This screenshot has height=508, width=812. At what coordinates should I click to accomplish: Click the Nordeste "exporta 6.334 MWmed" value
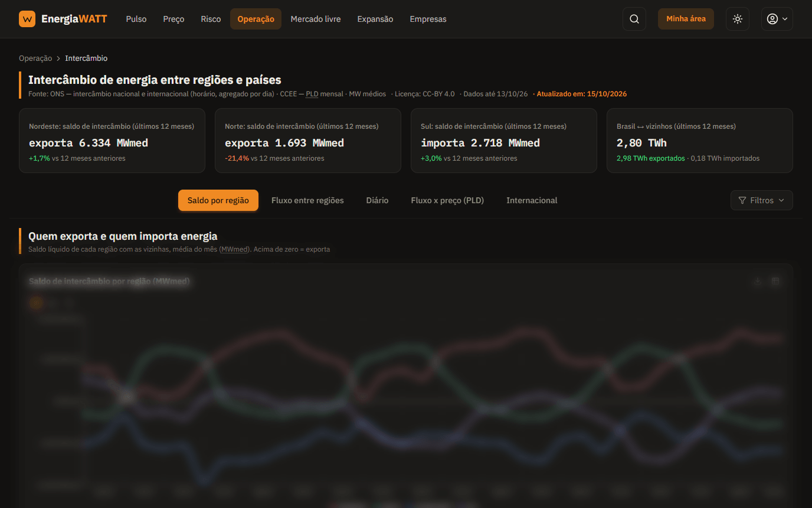tap(89, 143)
